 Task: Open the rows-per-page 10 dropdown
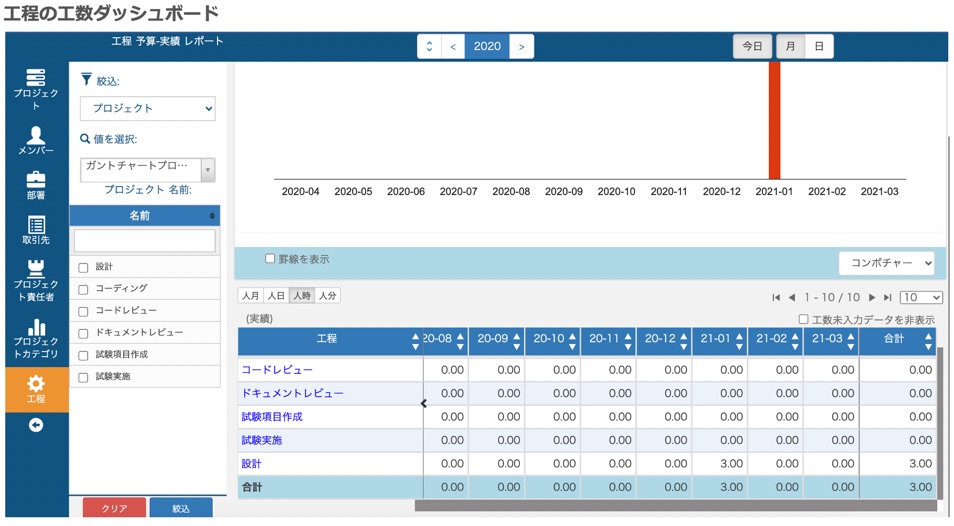[921, 297]
